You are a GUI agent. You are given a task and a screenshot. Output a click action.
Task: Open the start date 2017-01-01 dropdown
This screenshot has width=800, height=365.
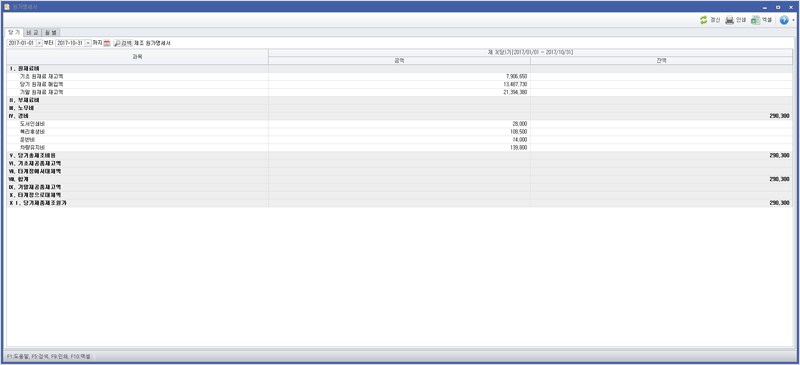(x=39, y=43)
